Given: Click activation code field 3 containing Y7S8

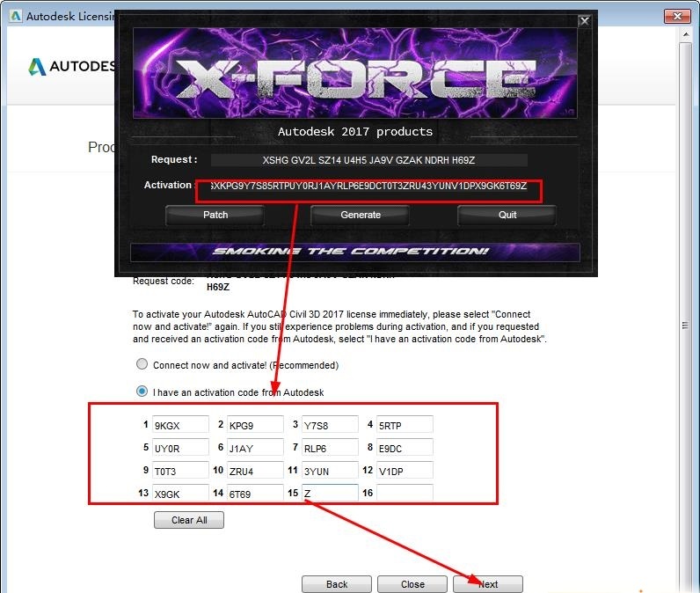Looking at the screenshot, I should tap(330, 424).
